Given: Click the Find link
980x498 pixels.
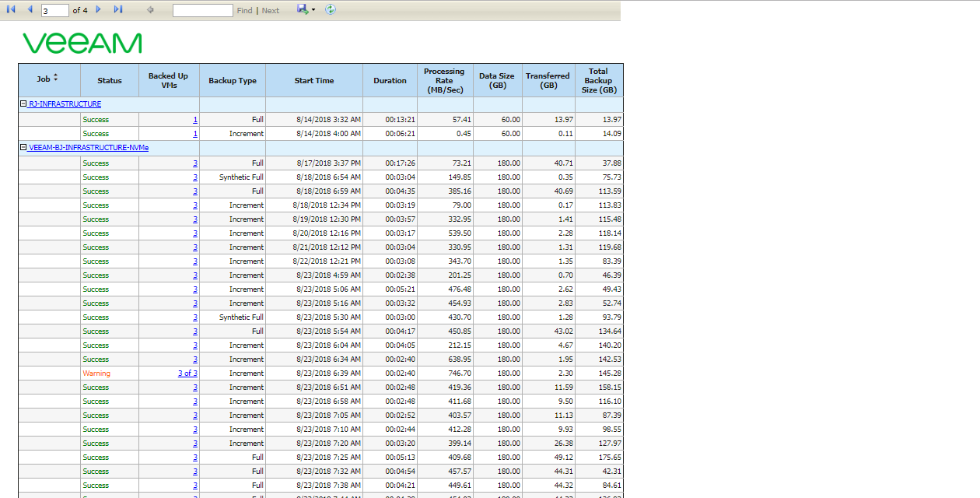Looking at the screenshot, I should coord(244,11).
